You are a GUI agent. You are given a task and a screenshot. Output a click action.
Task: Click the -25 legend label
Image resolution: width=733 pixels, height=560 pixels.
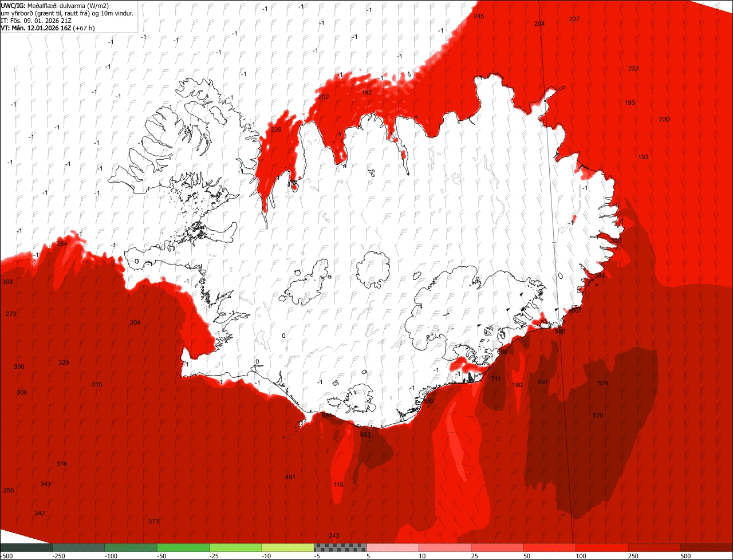[215, 556]
